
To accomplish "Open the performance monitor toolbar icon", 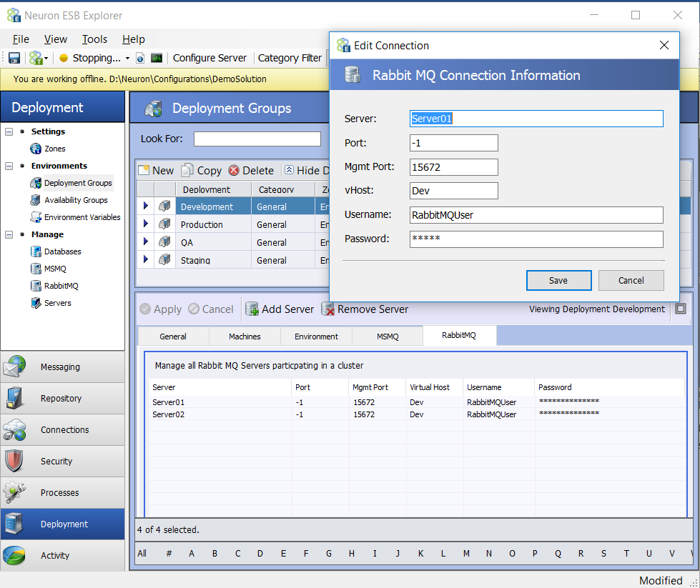I will (x=157, y=58).
